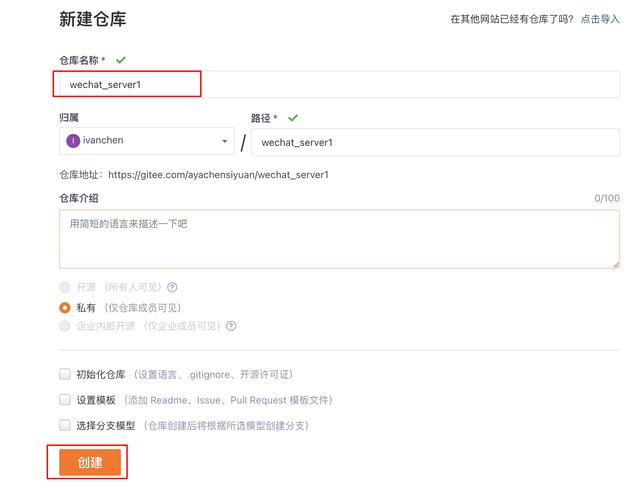Click the 归属 label
The height and width of the screenshot is (488, 640).
click(69, 118)
